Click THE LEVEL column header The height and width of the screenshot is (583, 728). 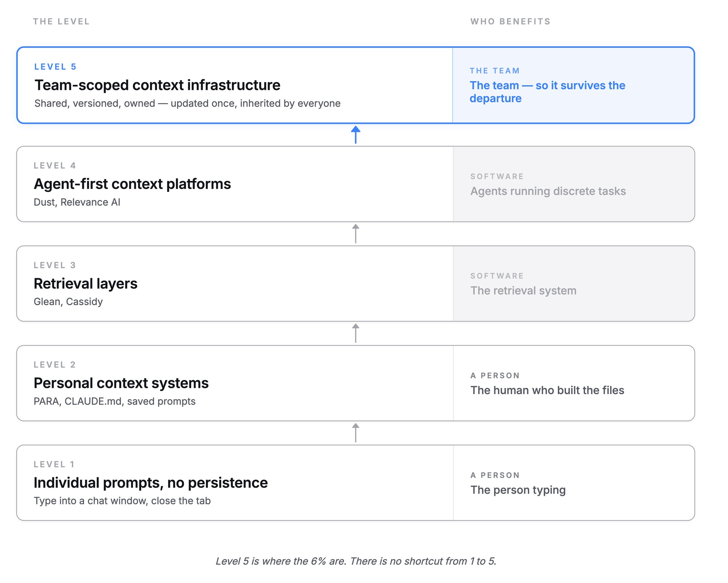coord(61,21)
